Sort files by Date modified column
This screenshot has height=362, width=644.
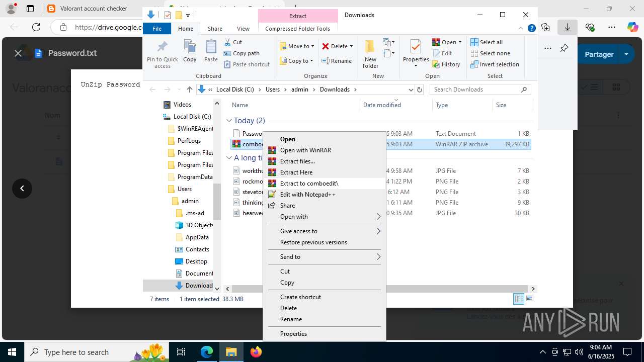point(396,105)
